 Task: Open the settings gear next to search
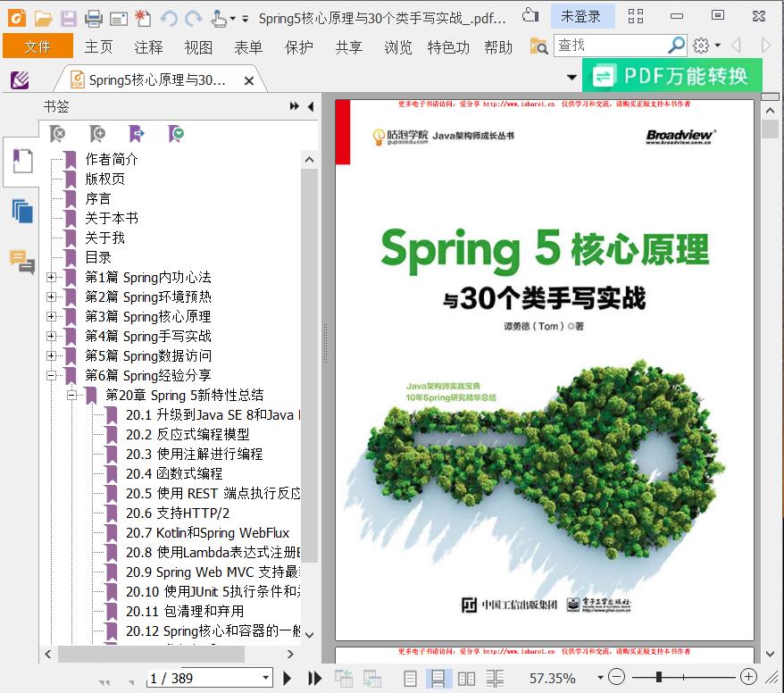pyautogui.click(x=701, y=46)
